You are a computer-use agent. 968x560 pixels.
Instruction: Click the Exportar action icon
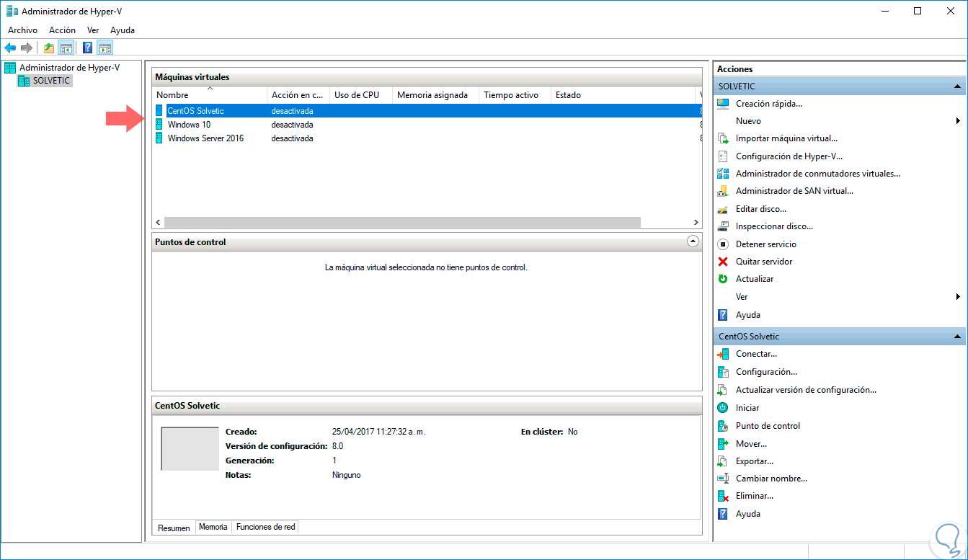tap(723, 461)
